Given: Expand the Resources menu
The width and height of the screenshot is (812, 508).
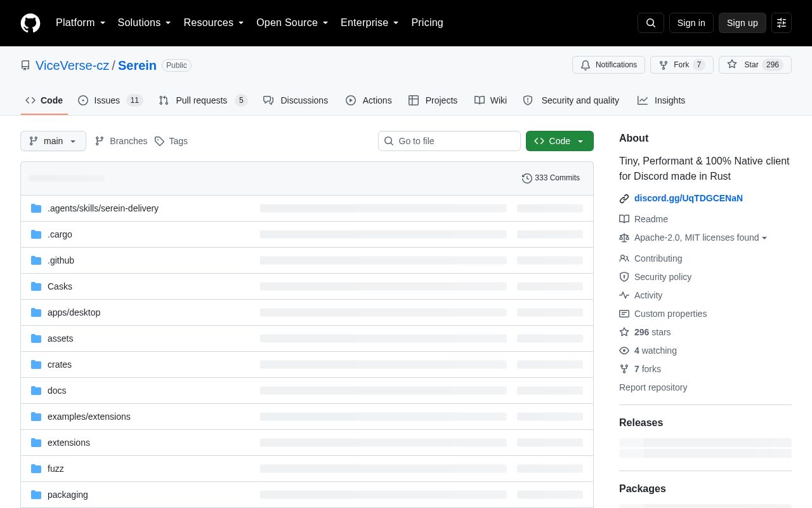Looking at the screenshot, I should tap(214, 23).
